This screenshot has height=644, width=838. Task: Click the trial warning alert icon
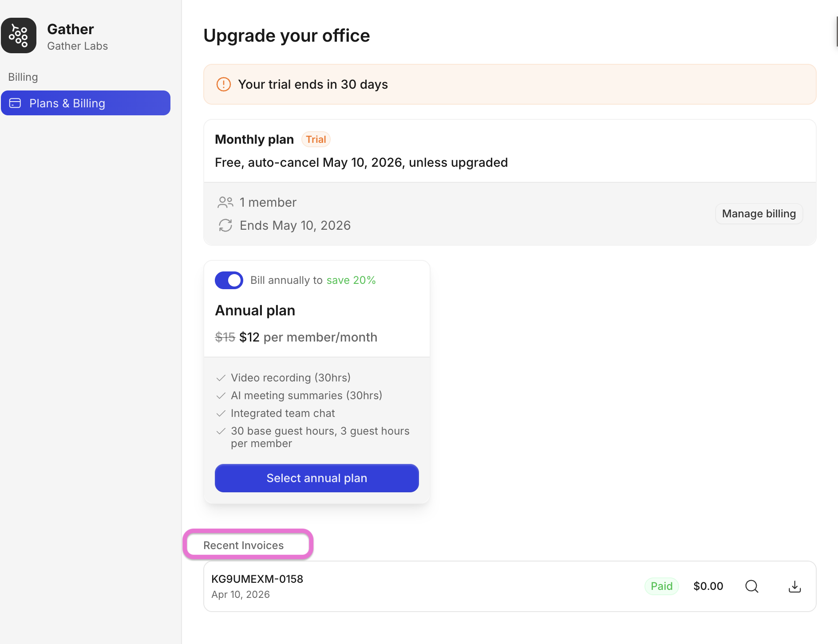tap(223, 84)
